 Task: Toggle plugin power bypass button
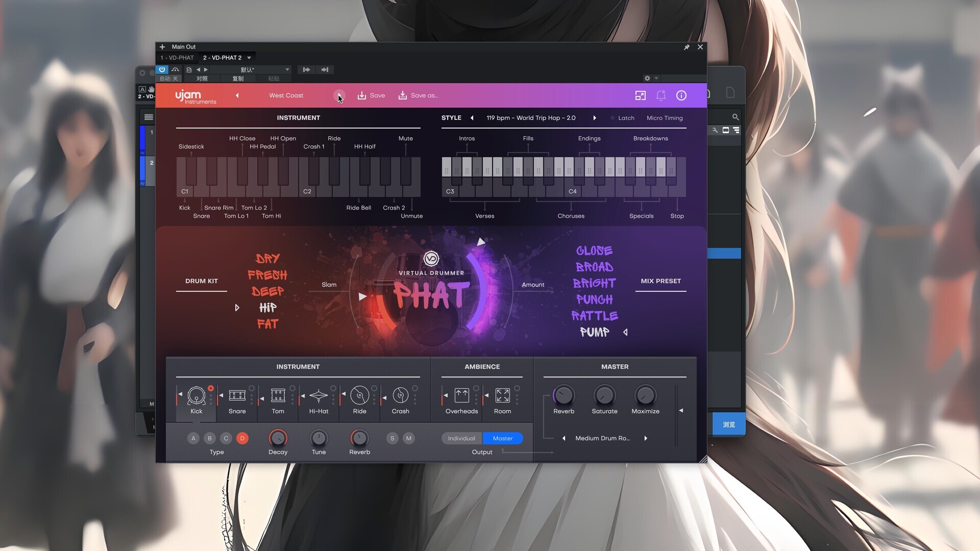pos(162,70)
